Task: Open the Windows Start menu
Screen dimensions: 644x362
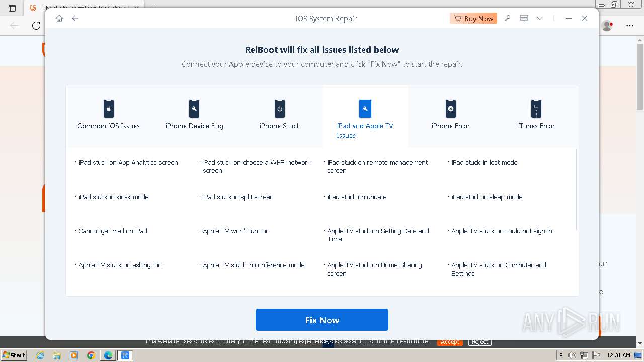Action: (x=14, y=355)
